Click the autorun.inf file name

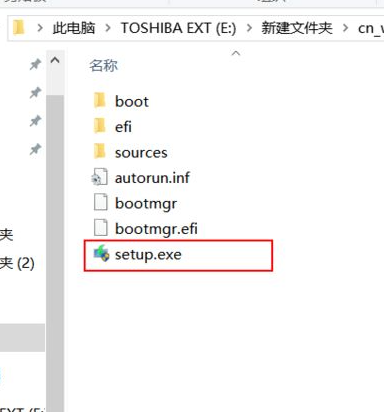point(152,178)
